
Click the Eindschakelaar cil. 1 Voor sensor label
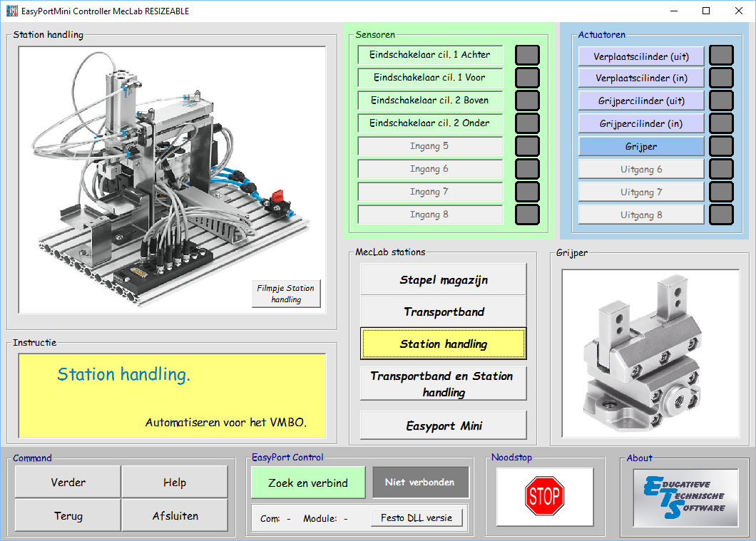pyautogui.click(x=430, y=77)
